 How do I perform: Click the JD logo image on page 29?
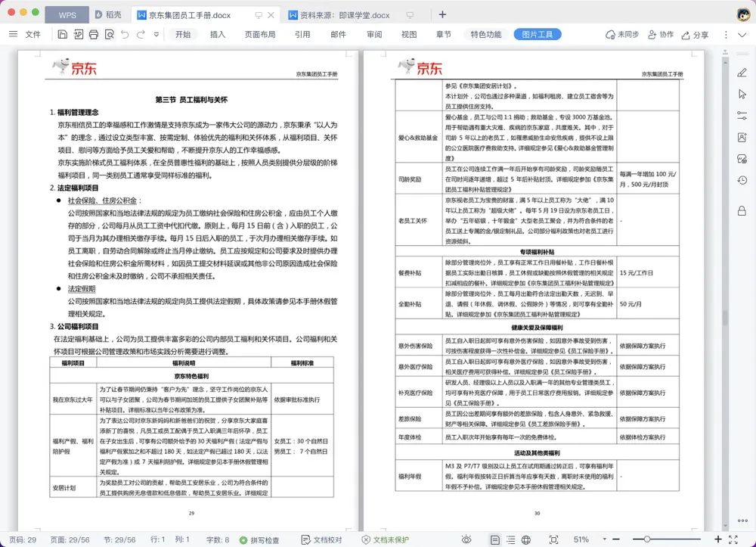(75, 67)
